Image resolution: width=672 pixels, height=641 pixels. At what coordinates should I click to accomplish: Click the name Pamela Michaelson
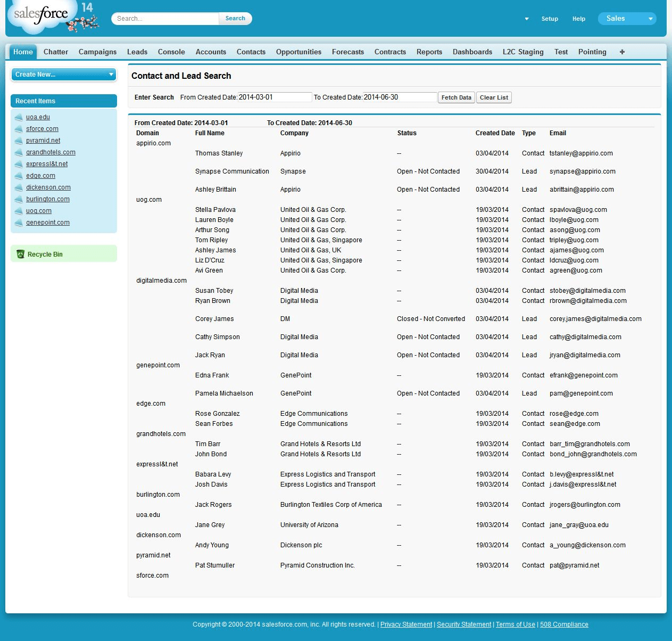pos(224,393)
